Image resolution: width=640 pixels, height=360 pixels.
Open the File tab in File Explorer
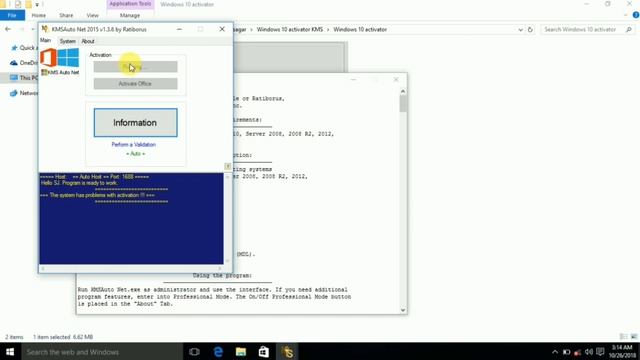click(x=12, y=15)
